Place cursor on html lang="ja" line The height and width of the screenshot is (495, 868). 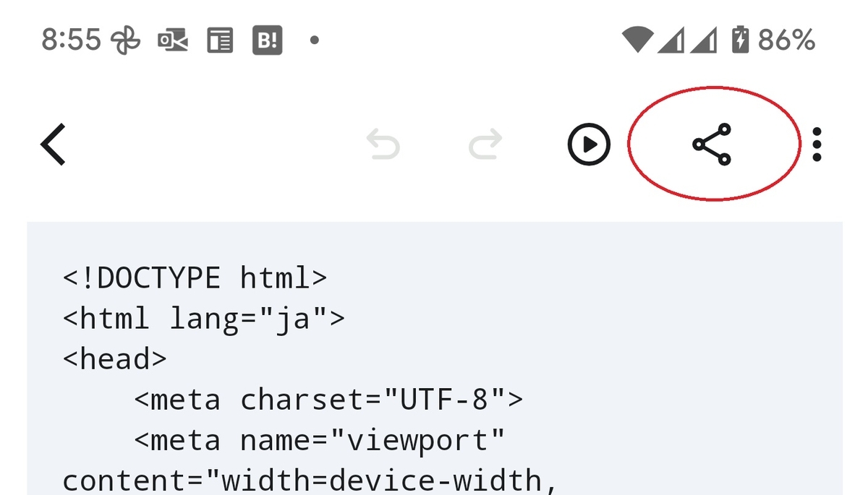[x=204, y=318]
